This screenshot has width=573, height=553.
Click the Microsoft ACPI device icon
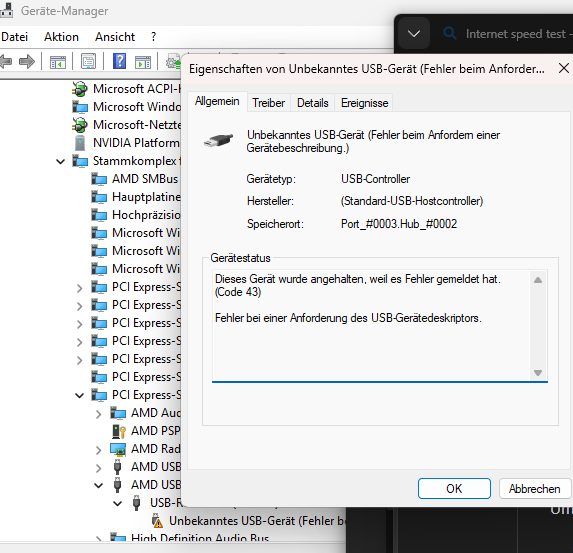80,89
